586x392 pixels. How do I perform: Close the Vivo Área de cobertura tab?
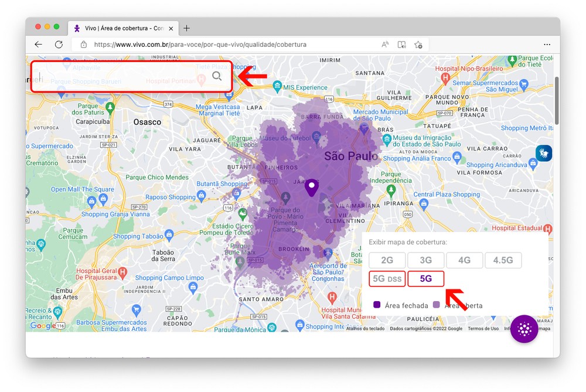pos(171,28)
